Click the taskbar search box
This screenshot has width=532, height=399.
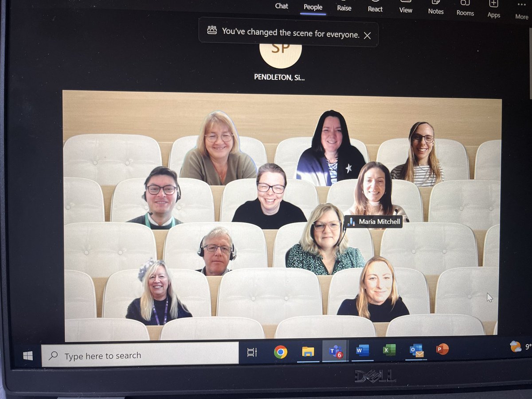140,354
